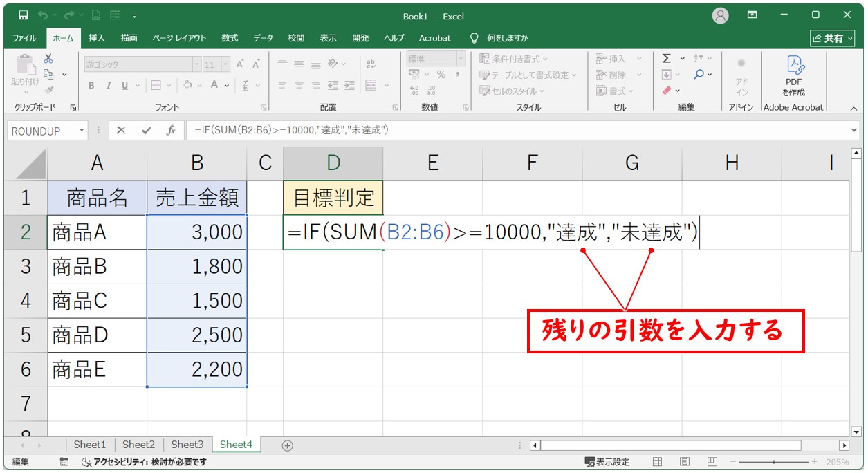Click the zoom slider in status bar
Image resolution: width=868 pixels, height=473 pixels.
(x=773, y=462)
